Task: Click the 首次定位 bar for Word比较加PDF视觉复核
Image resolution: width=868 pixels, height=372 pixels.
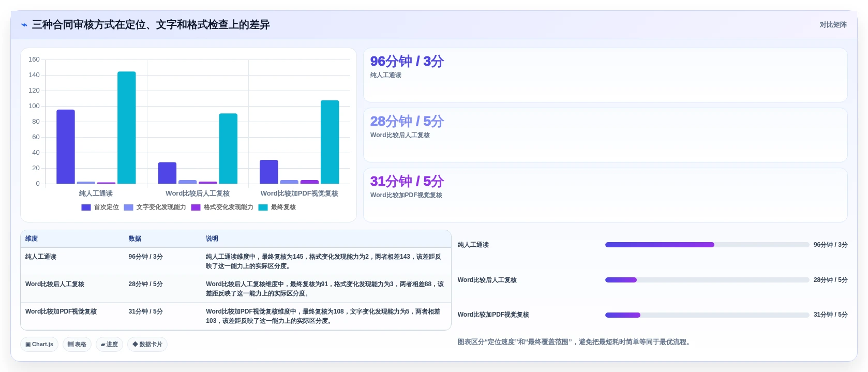Action: 269,172
